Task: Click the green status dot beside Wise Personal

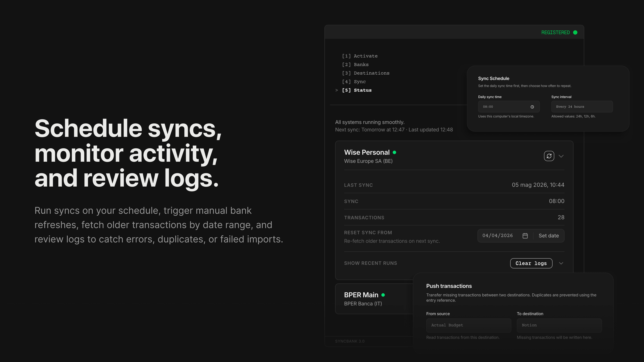Action: click(x=394, y=152)
